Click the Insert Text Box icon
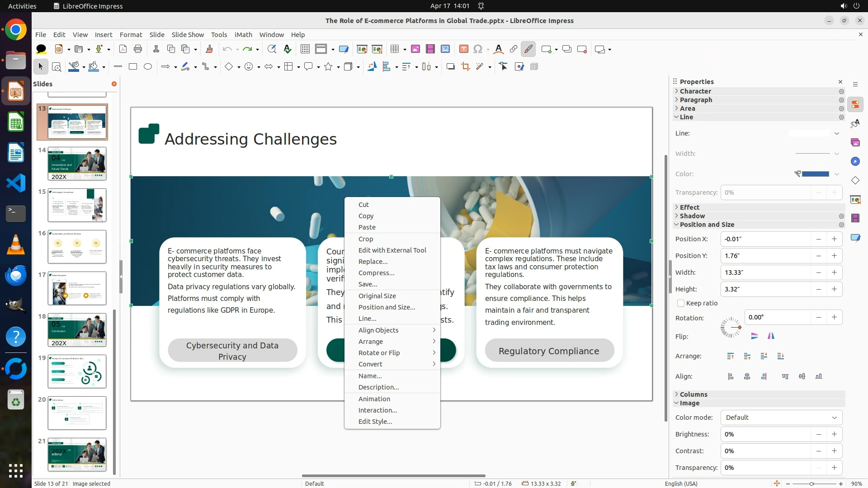 [x=463, y=49]
